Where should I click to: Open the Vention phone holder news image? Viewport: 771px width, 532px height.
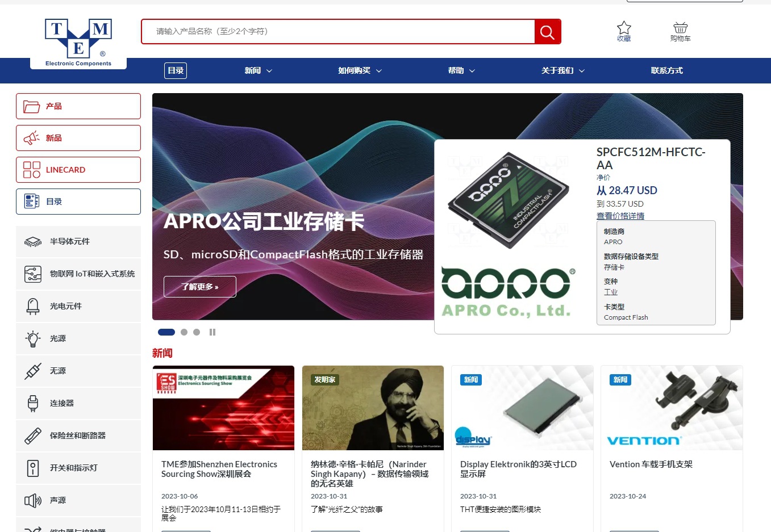pos(672,408)
